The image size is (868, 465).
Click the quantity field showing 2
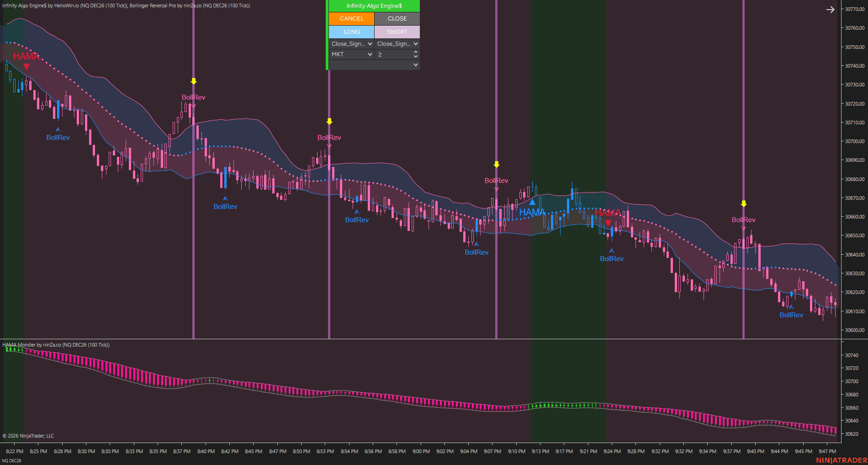[394, 54]
